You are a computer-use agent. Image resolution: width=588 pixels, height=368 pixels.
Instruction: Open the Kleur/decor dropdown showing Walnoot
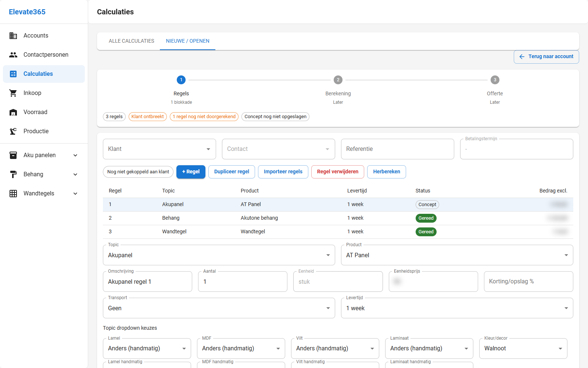coord(523,348)
